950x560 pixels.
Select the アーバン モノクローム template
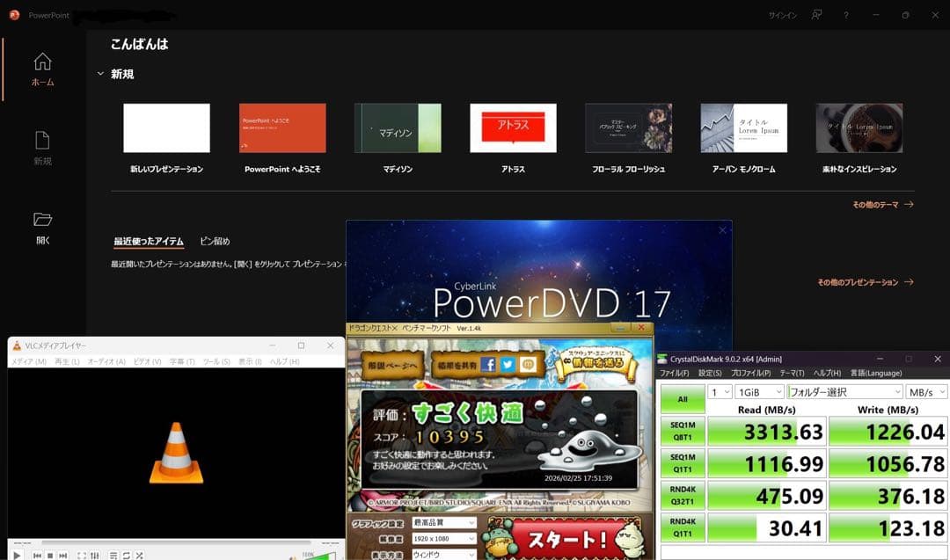click(744, 127)
